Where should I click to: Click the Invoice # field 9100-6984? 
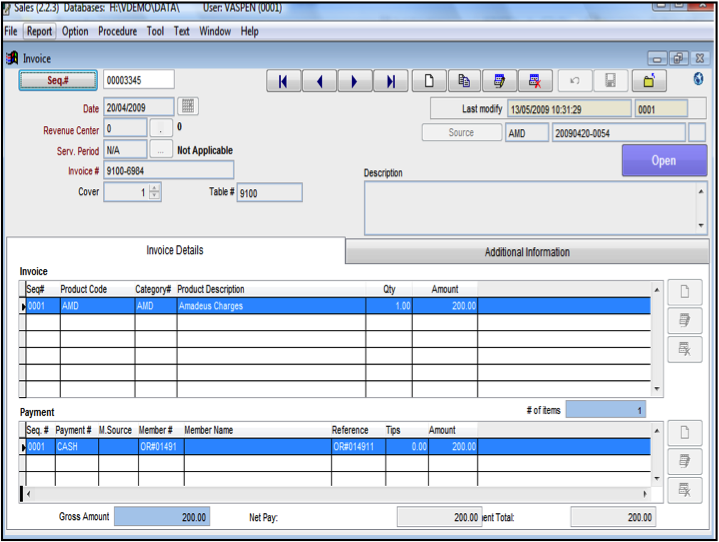168,170
